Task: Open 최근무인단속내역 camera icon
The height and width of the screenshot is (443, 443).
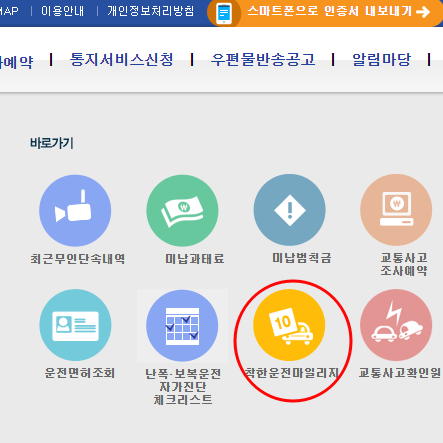Action: [x=75, y=210]
